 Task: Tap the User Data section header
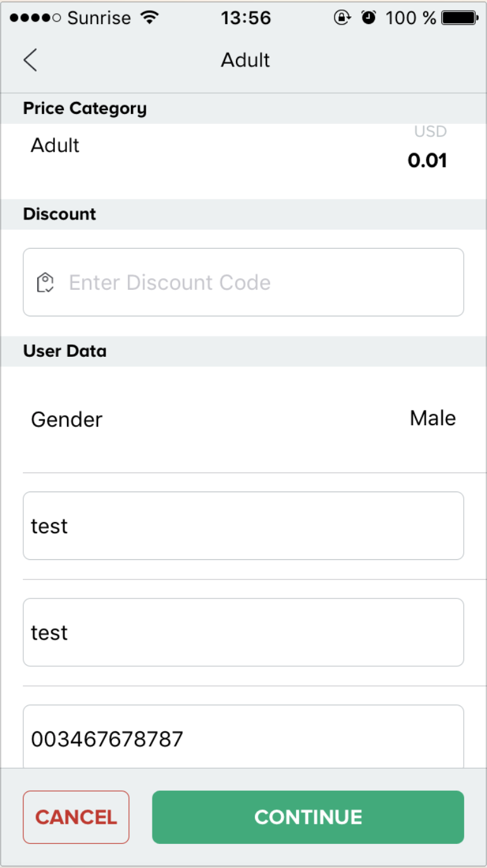[65, 351]
